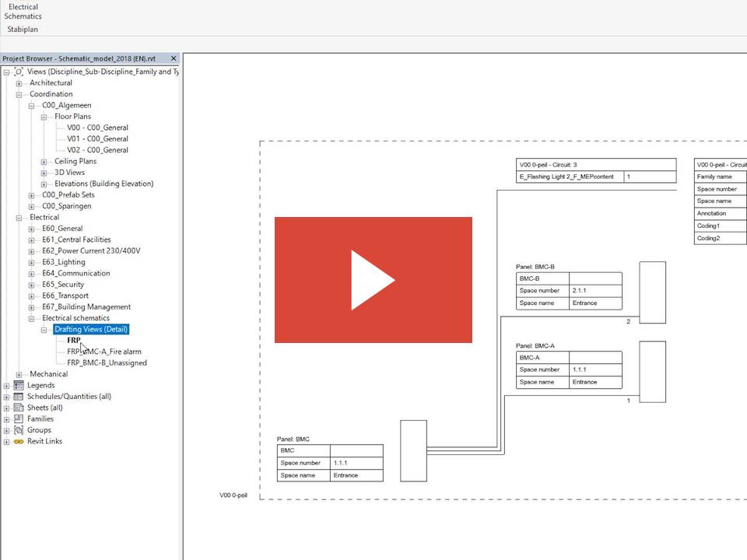
Task: Expand the Schedules/Quantities node
Action: click(x=6, y=397)
